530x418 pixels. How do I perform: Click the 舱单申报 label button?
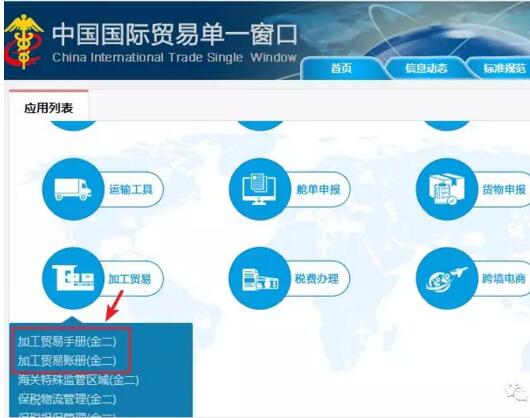[318, 189]
